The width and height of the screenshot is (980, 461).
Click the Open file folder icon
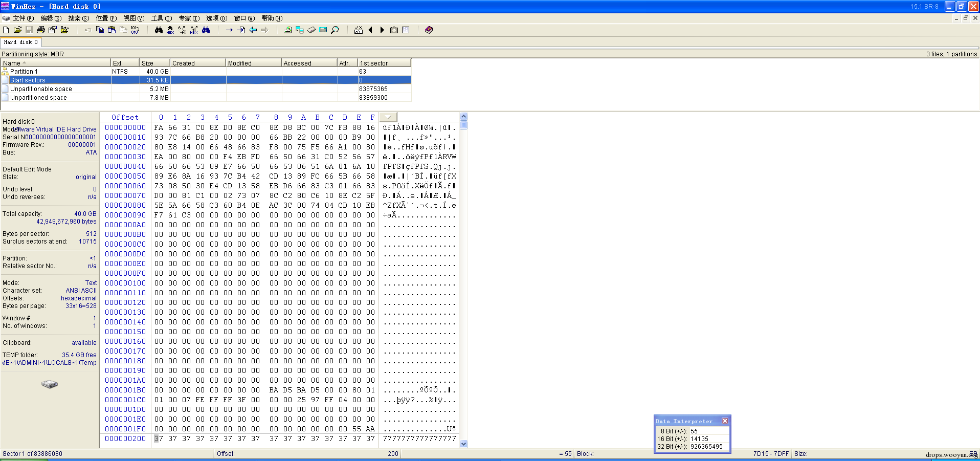(17, 30)
